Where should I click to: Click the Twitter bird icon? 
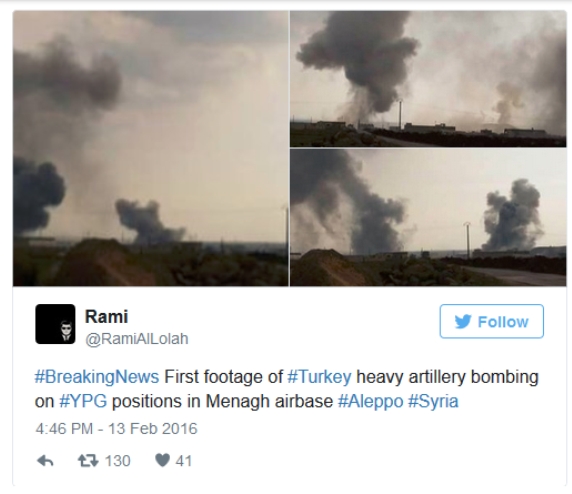pos(463,321)
